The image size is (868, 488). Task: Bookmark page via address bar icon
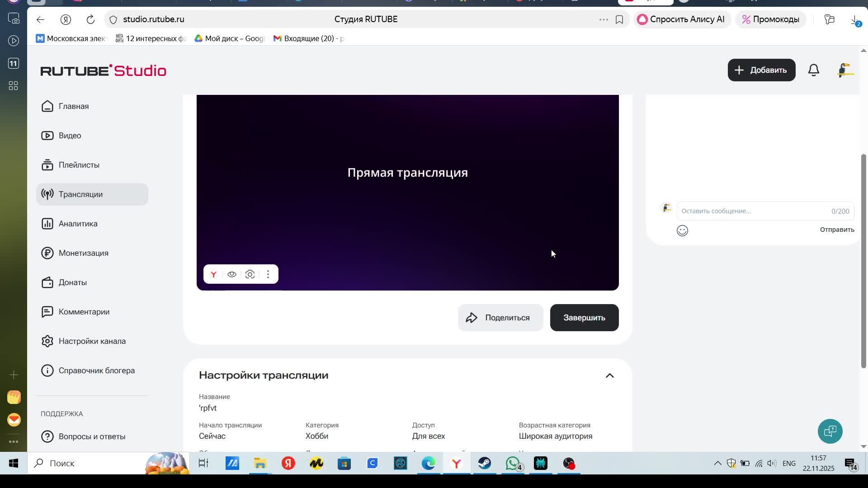tap(619, 19)
